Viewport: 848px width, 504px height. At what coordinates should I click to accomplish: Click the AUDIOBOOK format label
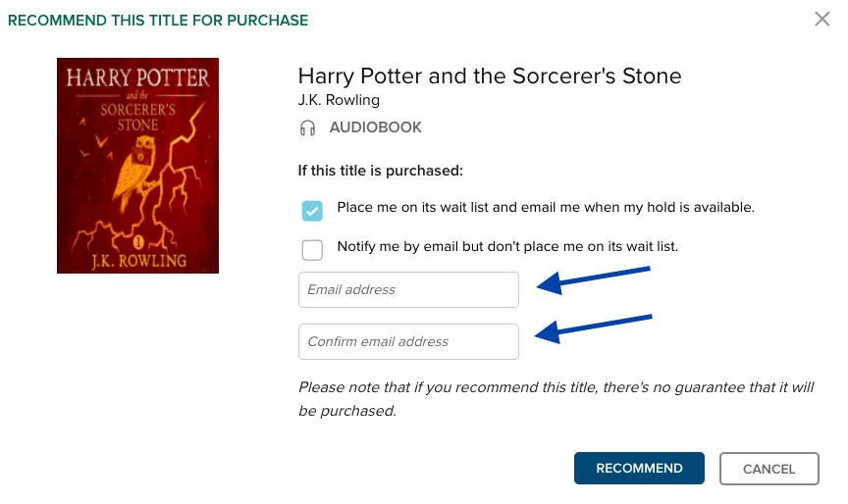click(x=375, y=127)
